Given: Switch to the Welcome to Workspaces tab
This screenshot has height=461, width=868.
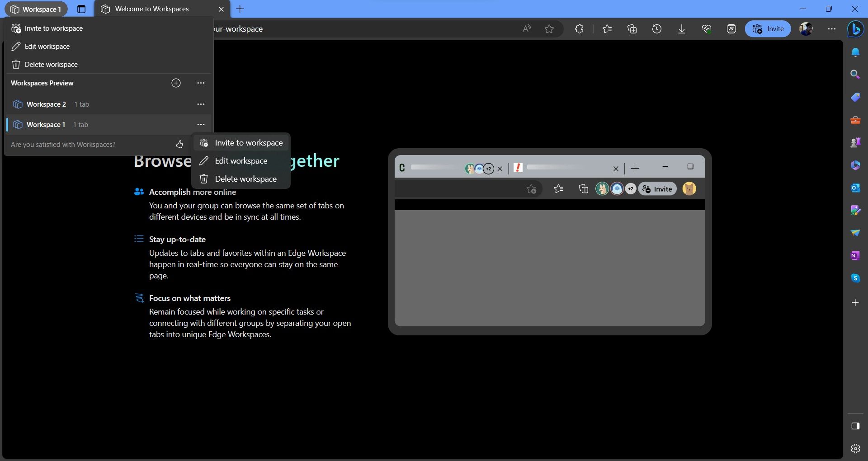Looking at the screenshot, I should pyautogui.click(x=151, y=9).
